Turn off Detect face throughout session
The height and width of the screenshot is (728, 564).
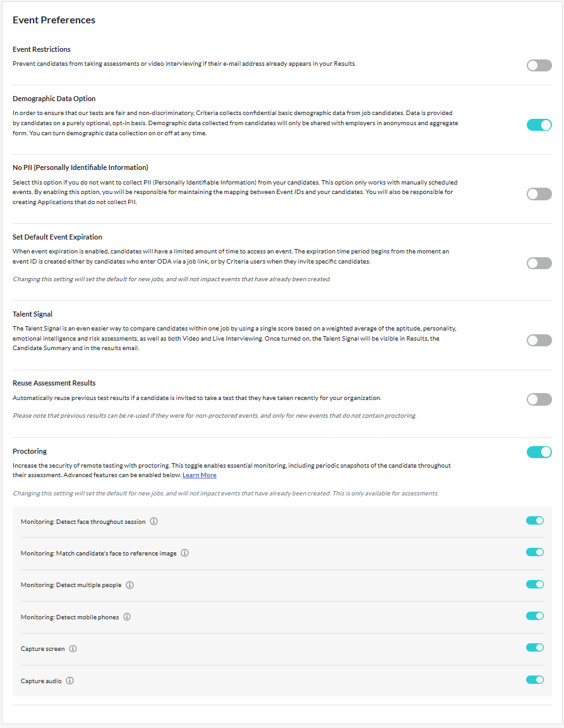534,521
